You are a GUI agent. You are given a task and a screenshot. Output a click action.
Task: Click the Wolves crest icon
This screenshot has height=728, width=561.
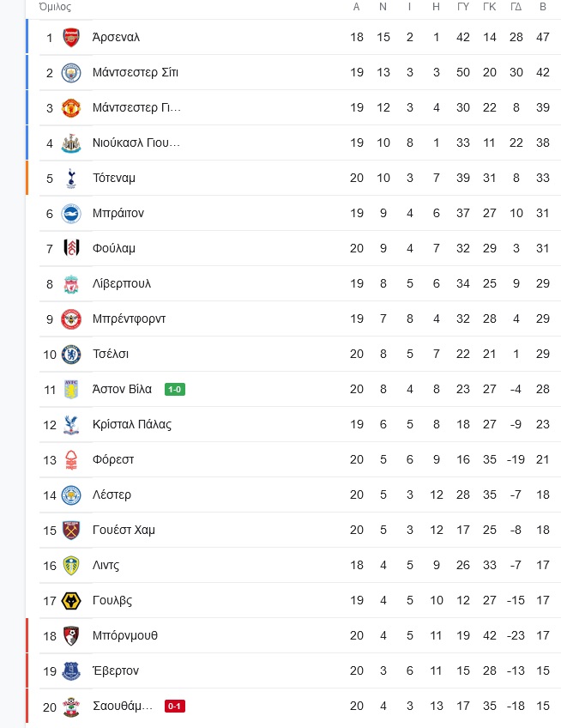point(71,601)
